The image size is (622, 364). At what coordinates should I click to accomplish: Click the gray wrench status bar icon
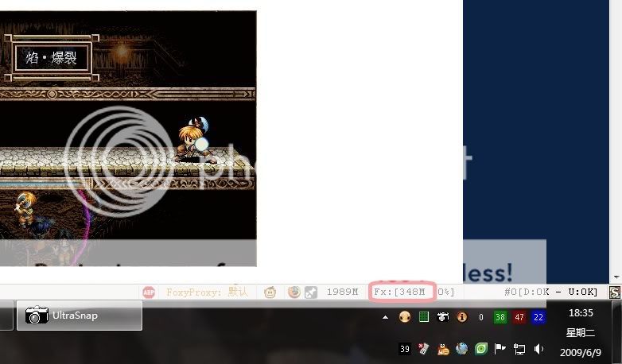click(x=311, y=292)
